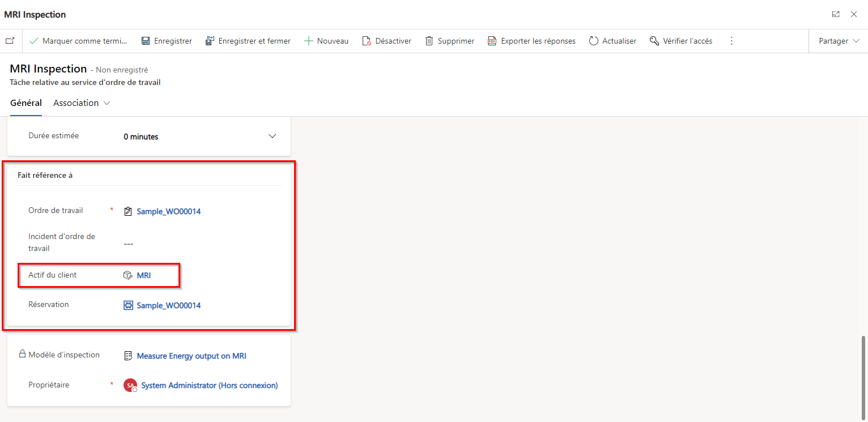Click the Vérifier l'accès key icon
This screenshot has height=422, width=868.
[x=654, y=40]
